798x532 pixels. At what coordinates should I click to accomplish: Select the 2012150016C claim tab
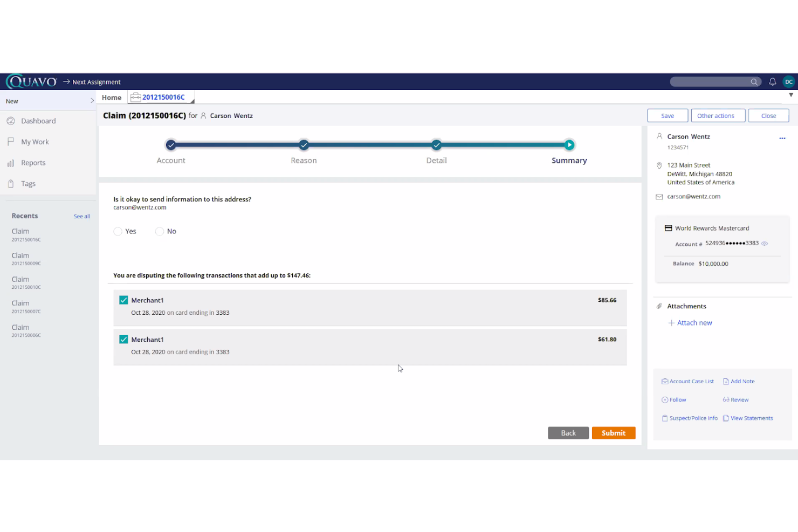click(x=163, y=97)
